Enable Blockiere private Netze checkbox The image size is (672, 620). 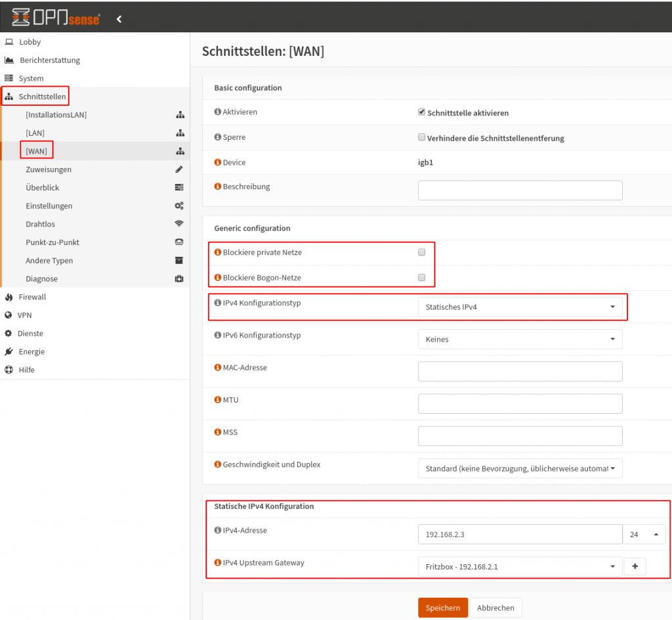pyautogui.click(x=422, y=252)
